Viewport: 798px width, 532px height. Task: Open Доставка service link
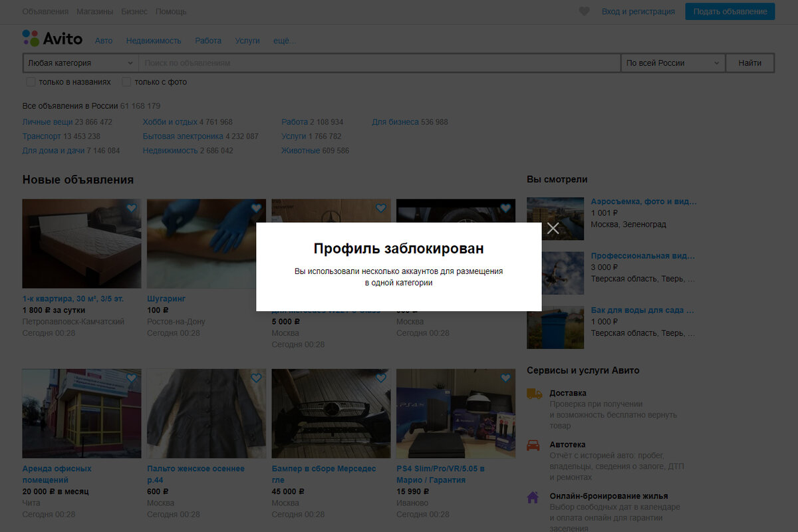click(568, 393)
